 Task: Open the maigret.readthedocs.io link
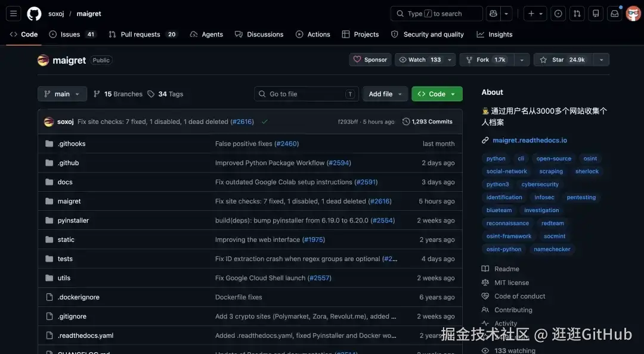[x=530, y=141]
